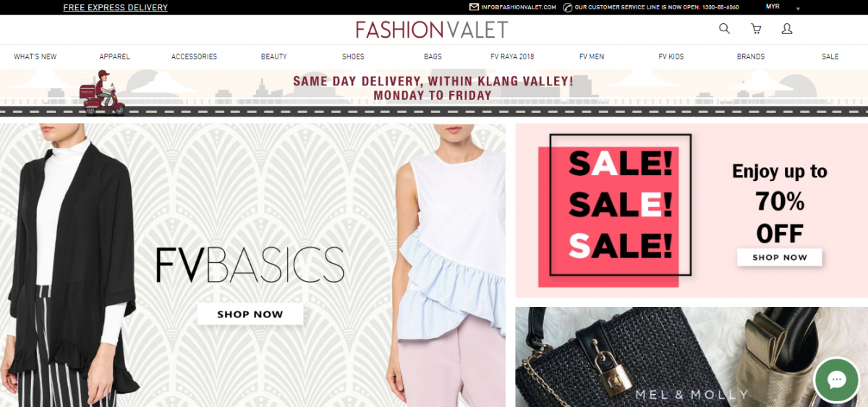868x407 pixels.
Task: Click Shop Now on 70% off banner
Action: coord(780,257)
